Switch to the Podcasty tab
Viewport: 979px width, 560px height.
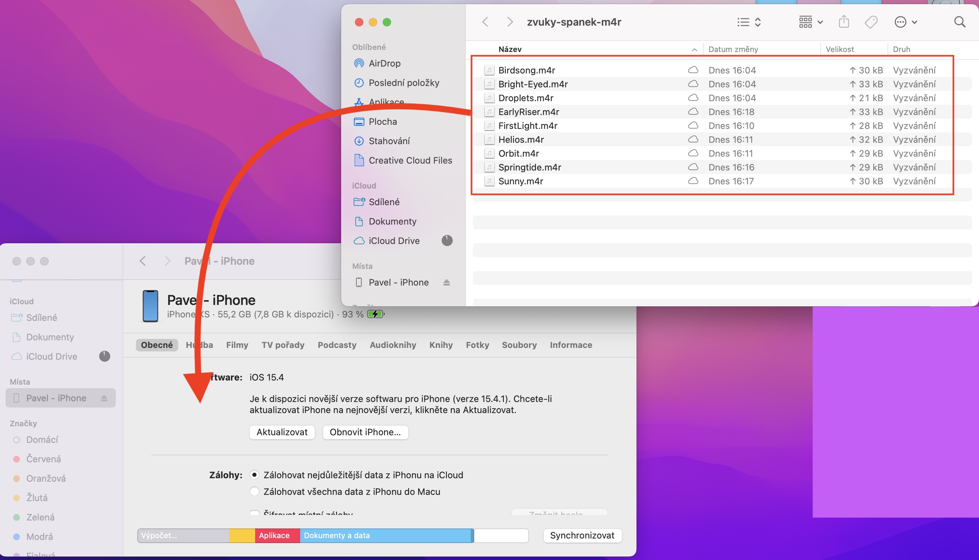337,345
